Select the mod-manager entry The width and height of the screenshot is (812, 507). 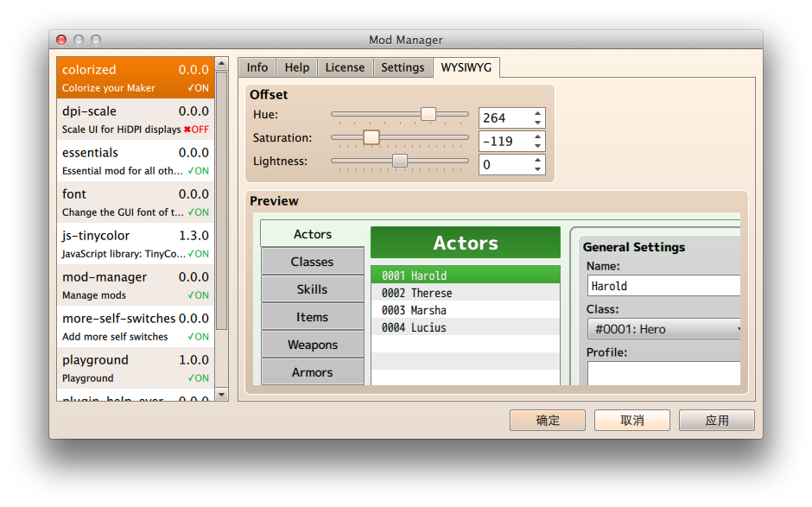(x=135, y=285)
